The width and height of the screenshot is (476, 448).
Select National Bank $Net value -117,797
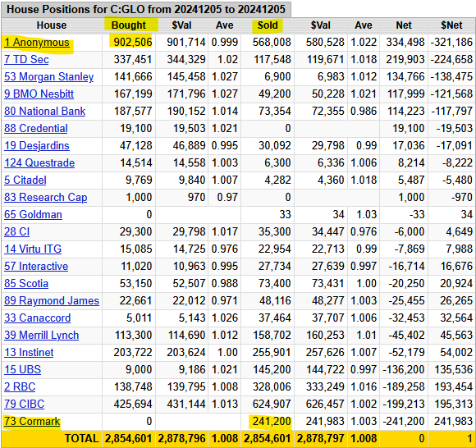click(x=451, y=111)
